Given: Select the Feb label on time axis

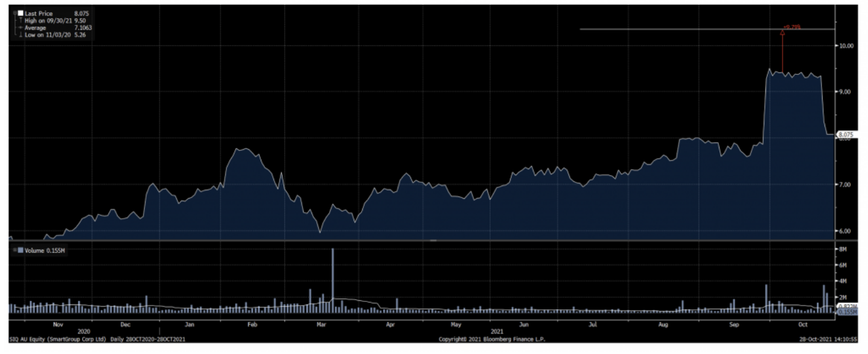Looking at the screenshot, I should click(252, 324).
